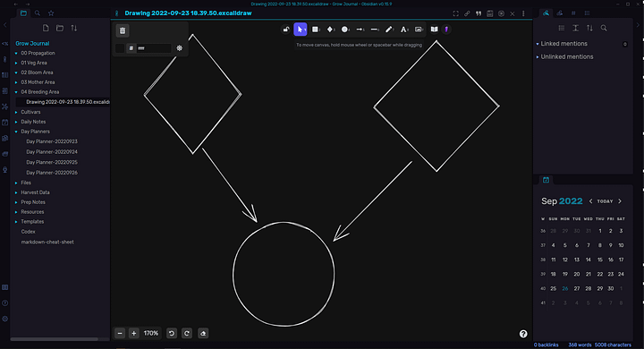Screen dimensions: 644x349
Task: Select the text tool
Action: (x=403, y=30)
